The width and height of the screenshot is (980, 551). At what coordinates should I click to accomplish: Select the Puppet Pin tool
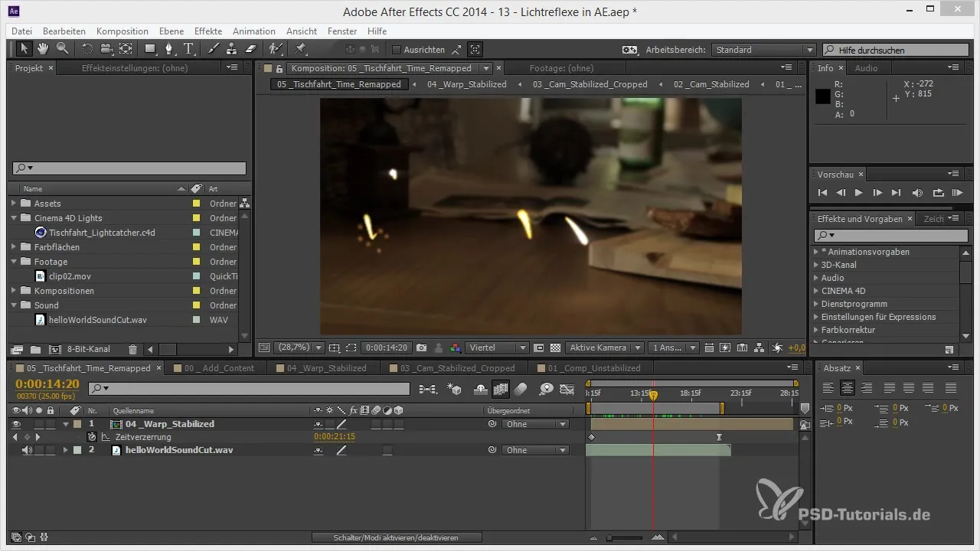pyautogui.click(x=300, y=49)
